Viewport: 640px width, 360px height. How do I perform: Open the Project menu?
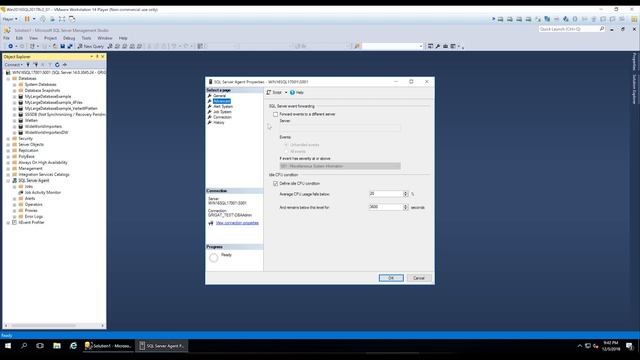coord(51,38)
